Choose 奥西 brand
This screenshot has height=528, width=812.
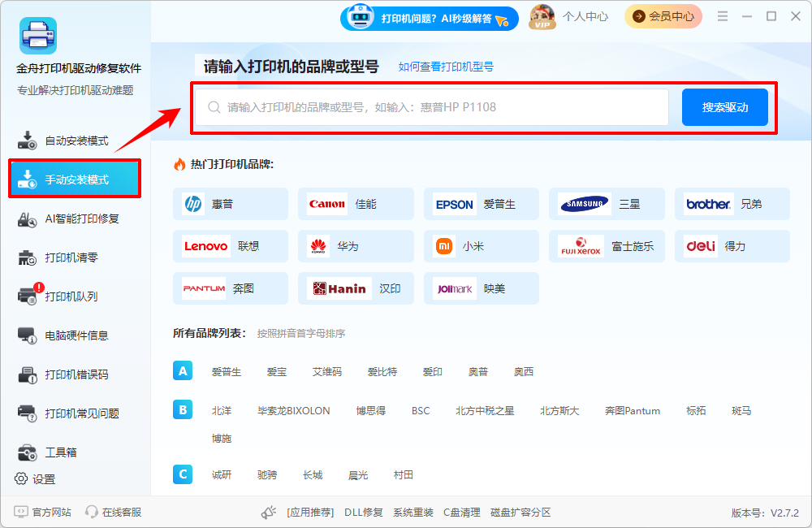coord(524,371)
